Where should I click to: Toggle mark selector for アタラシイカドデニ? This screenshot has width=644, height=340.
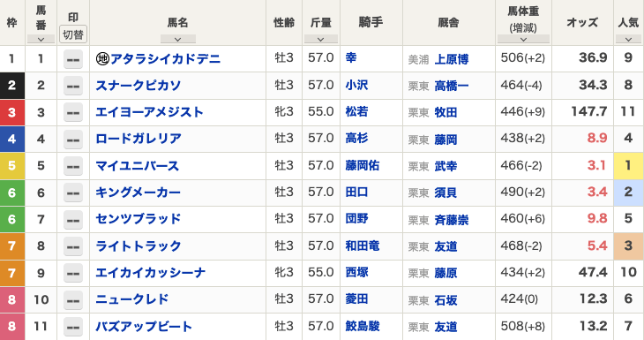tap(73, 59)
